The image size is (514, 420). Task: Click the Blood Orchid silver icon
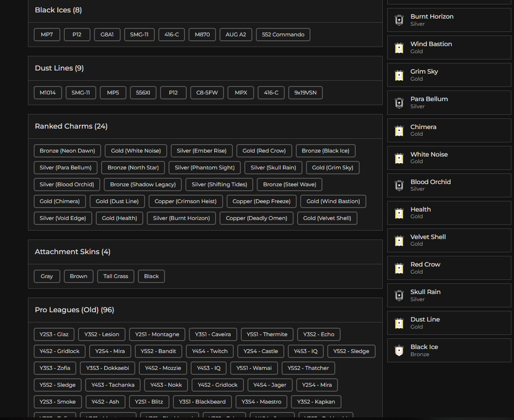tap(399, 185)
